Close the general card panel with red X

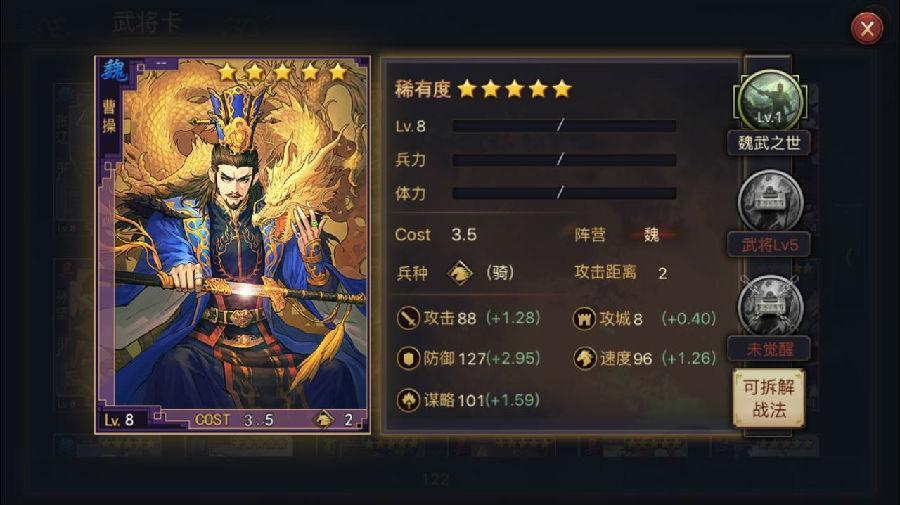(x=867, y=28)
